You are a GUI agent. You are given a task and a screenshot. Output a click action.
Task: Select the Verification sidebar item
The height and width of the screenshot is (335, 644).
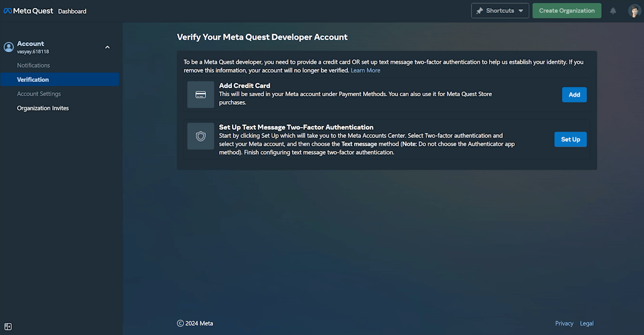pos(33,79)
